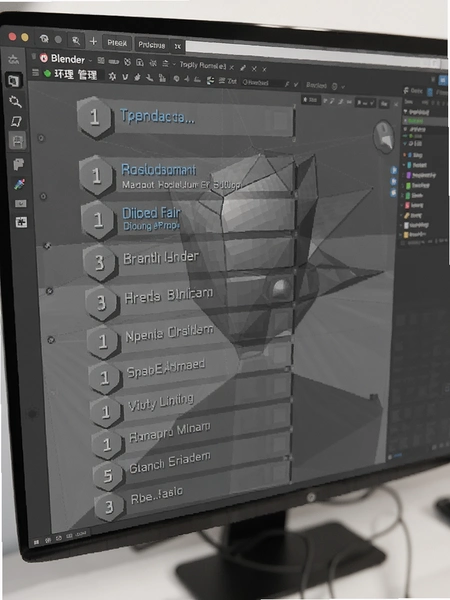
Task: Open the Gotic panel tab
Action: [x=413, y=91]
